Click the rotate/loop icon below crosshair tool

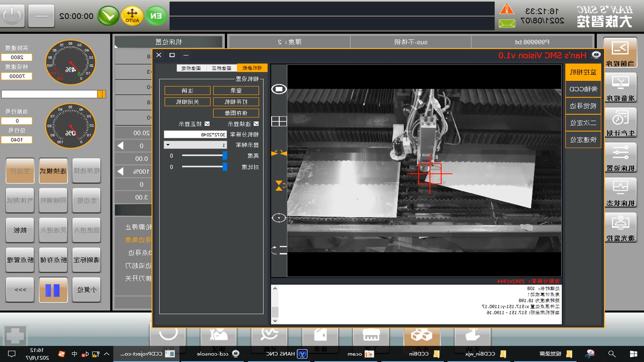tap(279, 250)
